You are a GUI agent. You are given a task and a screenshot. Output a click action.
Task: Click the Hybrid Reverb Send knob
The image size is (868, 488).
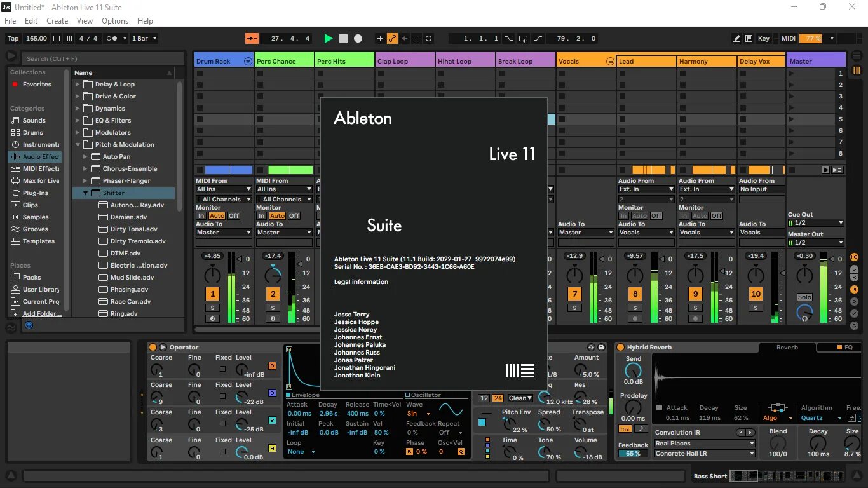pyautogui.click(x=634, y=371)
